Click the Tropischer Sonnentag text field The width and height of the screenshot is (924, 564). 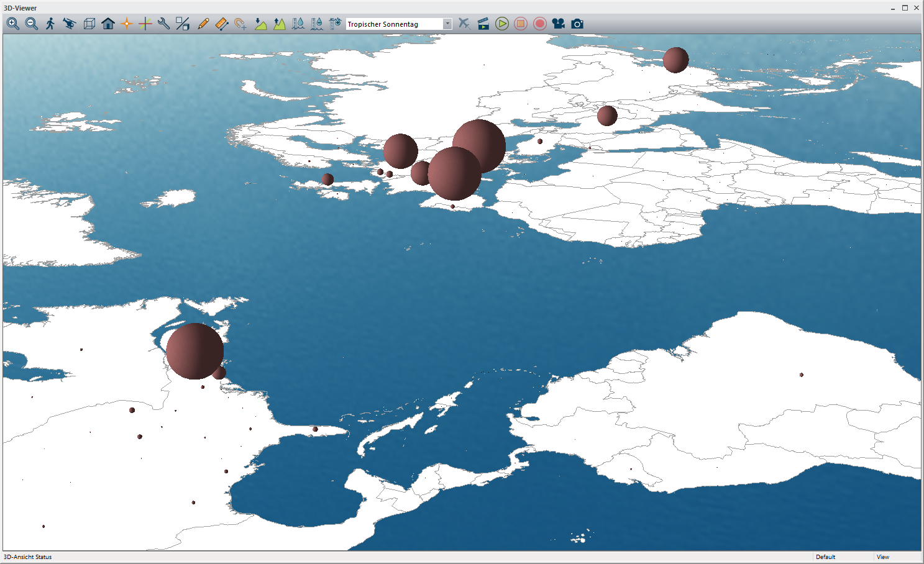395,24
